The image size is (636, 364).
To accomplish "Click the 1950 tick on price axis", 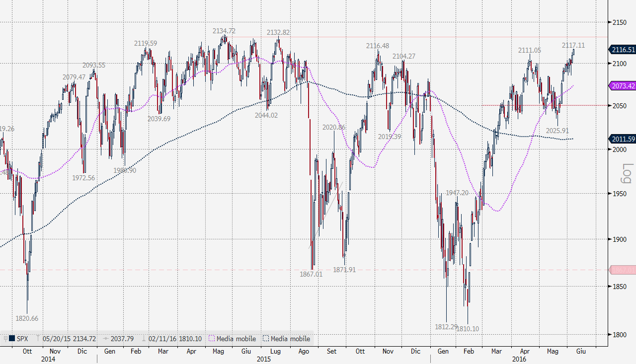I will coord(619,194).
